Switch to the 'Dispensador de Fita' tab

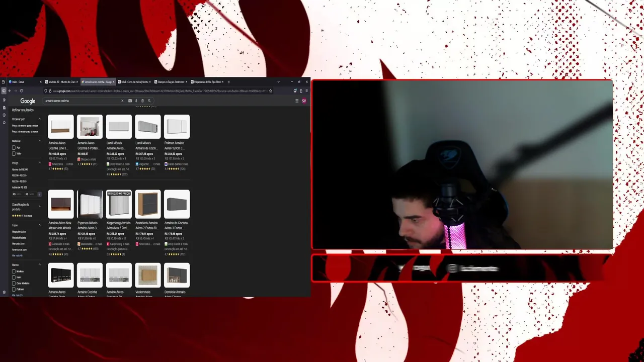(207, 82)
